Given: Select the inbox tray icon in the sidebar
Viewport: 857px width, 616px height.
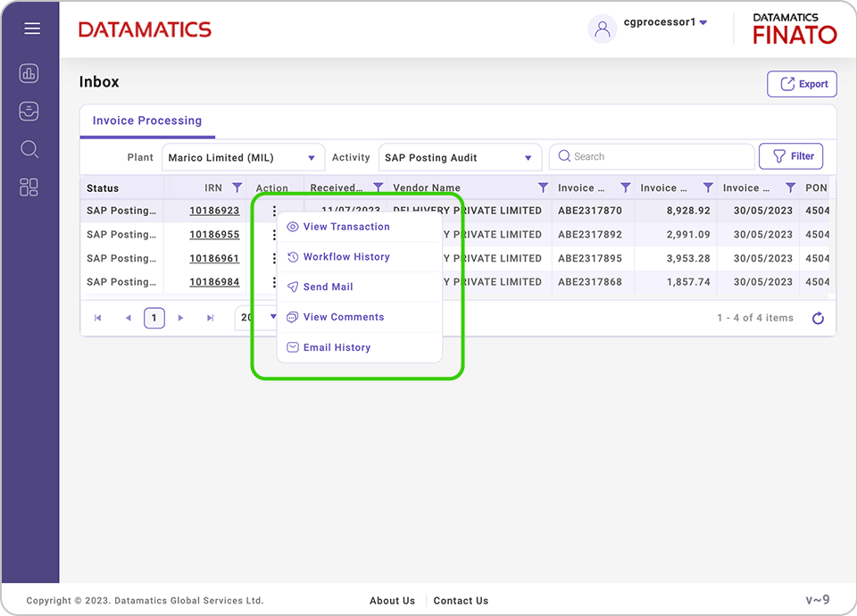Looking at the screenshot, I should (29, 111).
